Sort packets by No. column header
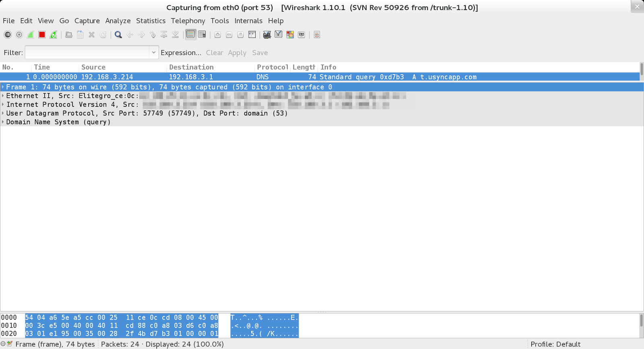This screenshot has height=349, width=644. point(16,67)
